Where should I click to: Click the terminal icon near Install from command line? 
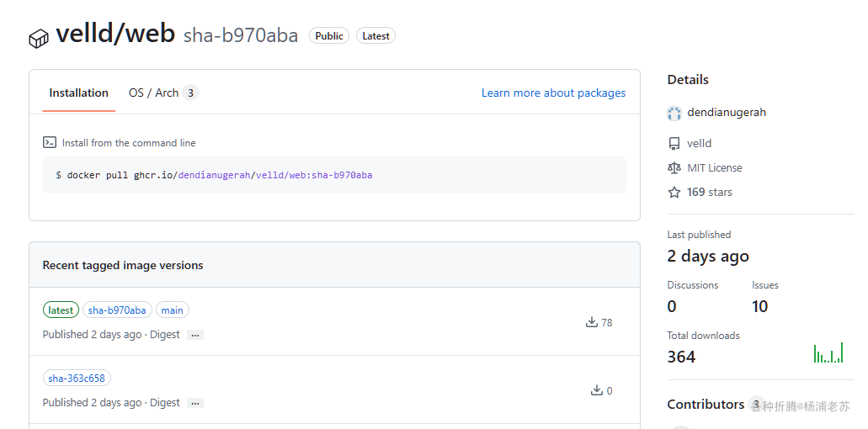click(x=50, y=143)
